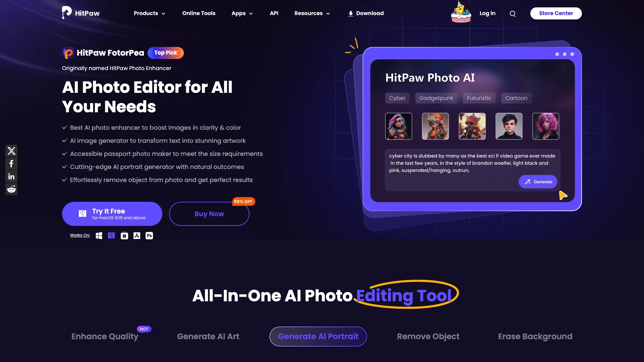The height and width of the screenshot is (362, 644).
Task: Expand the Products dropdown menu
Action: click(149, 13)
